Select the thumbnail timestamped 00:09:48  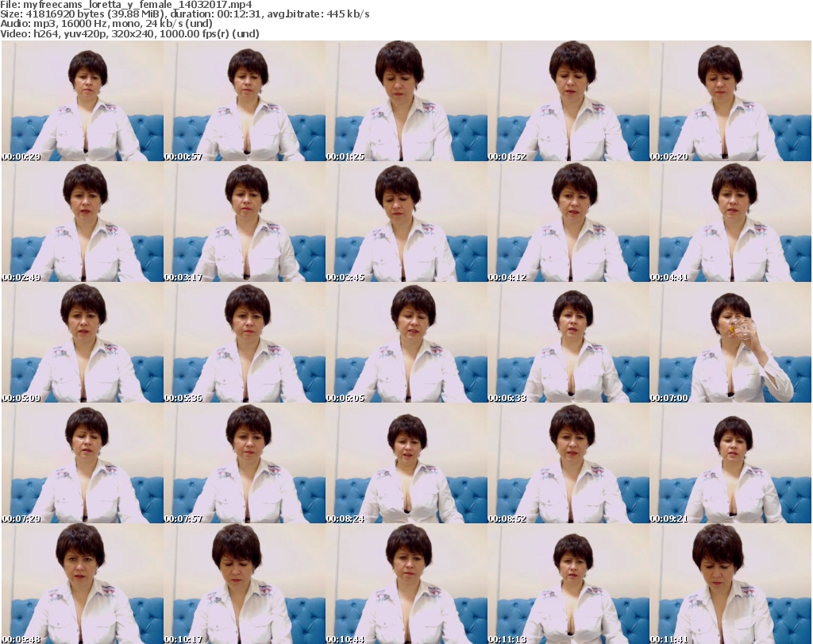click(x=83, y=584)
